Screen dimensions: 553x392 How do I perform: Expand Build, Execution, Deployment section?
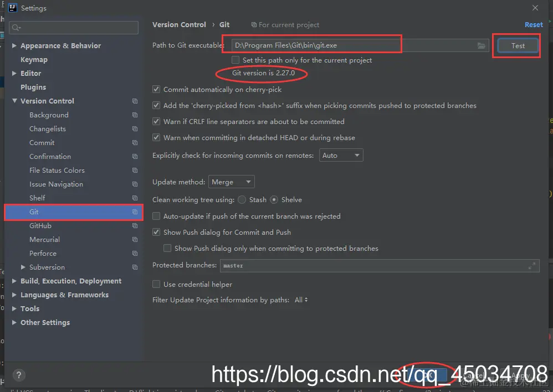tap(14, 281)
